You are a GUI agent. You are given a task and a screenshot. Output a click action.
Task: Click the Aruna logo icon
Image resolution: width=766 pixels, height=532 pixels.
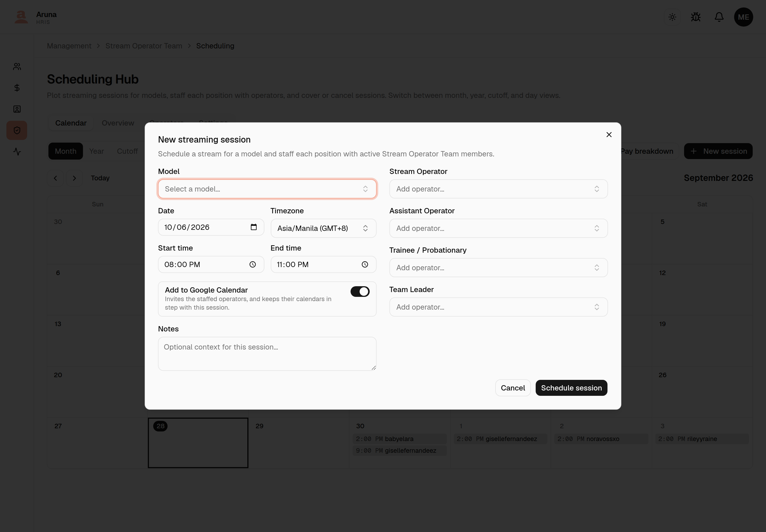coord(21,17)
